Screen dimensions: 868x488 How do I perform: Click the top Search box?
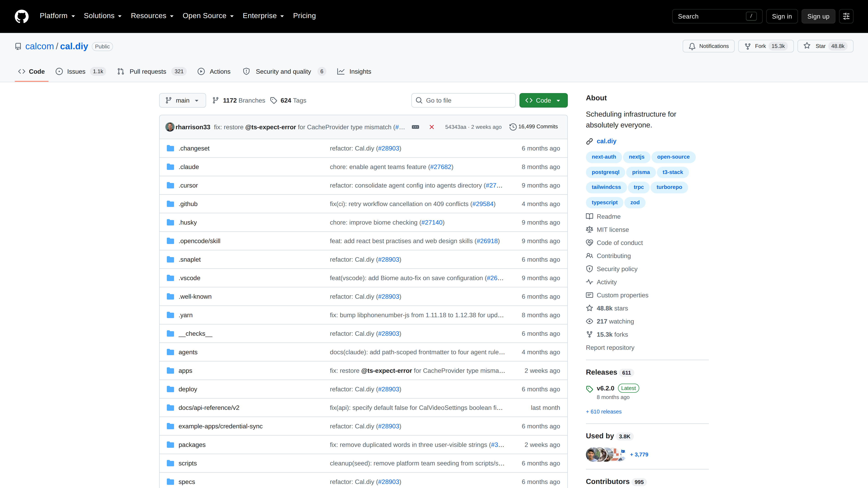point(717,16)
